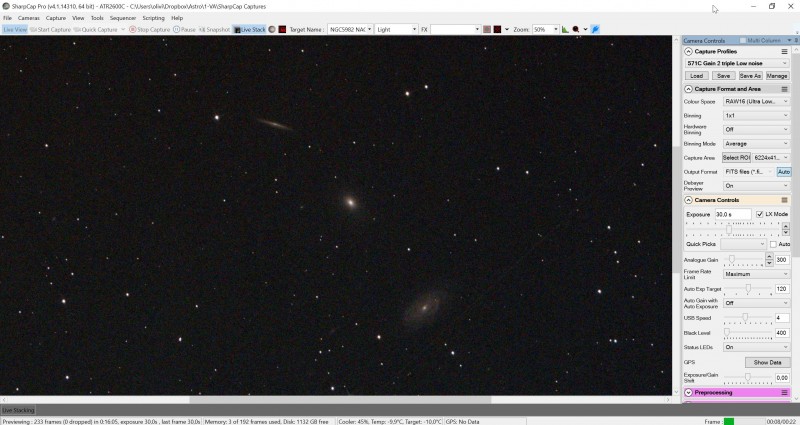Open the Capture Area resolution dropdown
Viewport: 800px width, 425px height.
click(x=771, y=158)
